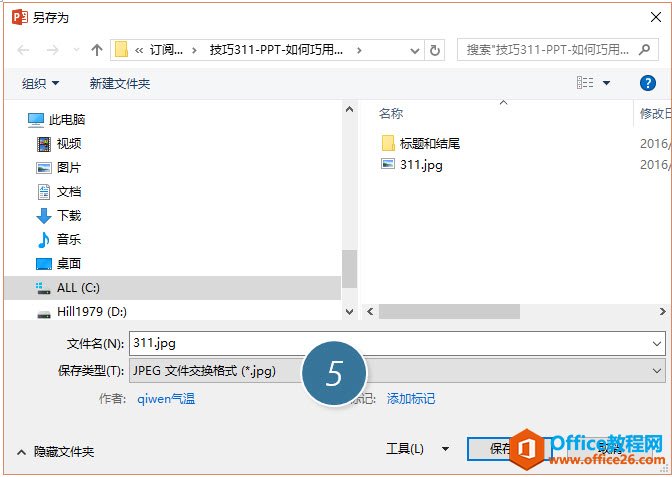Click the 订阅... breadcrumb segment
The height and width of the screenshot is (477, 672).
[x=166, y=50]
